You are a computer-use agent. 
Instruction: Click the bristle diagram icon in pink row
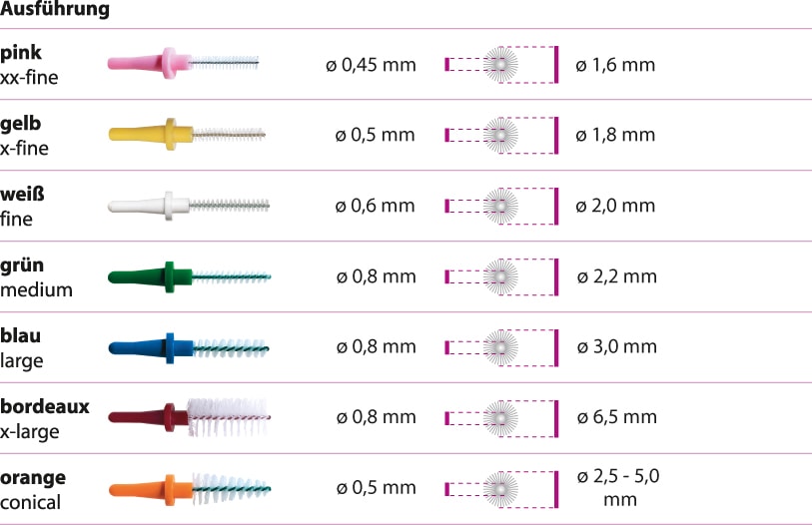501,65
